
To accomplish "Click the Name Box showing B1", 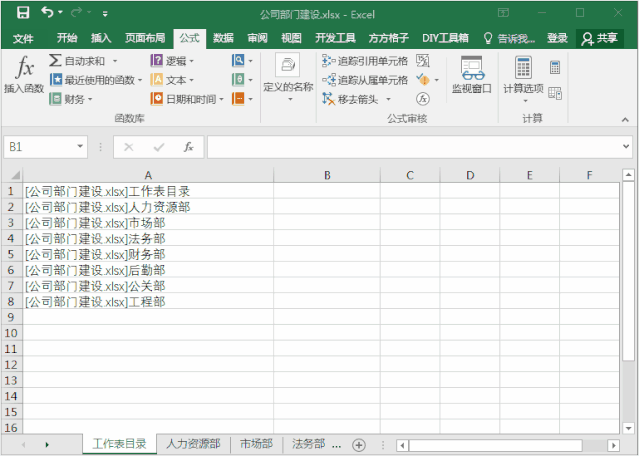I will coord(41,147).
